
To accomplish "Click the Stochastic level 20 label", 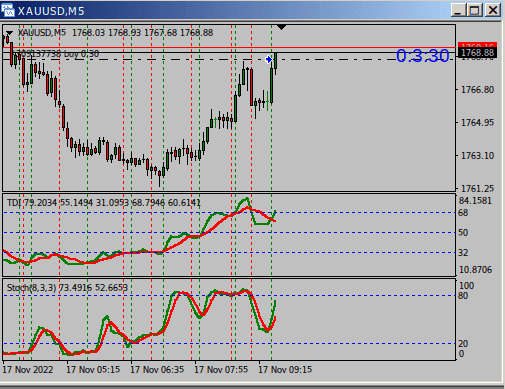I will coord(463,344).
